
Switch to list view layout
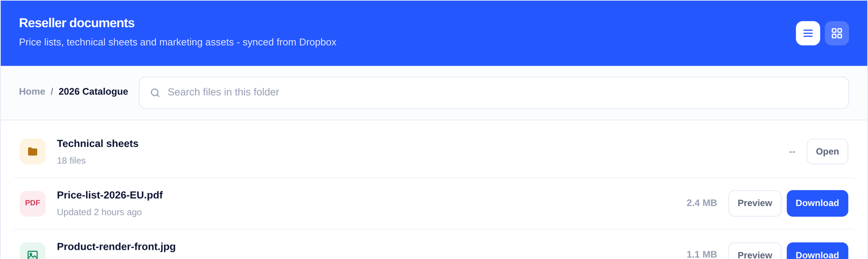coord(808,34)
